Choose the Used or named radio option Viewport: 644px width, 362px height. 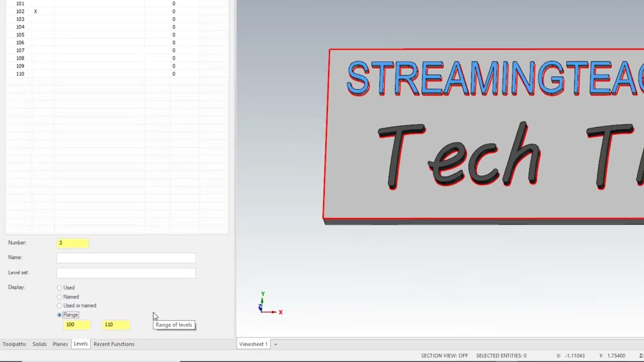59,306
